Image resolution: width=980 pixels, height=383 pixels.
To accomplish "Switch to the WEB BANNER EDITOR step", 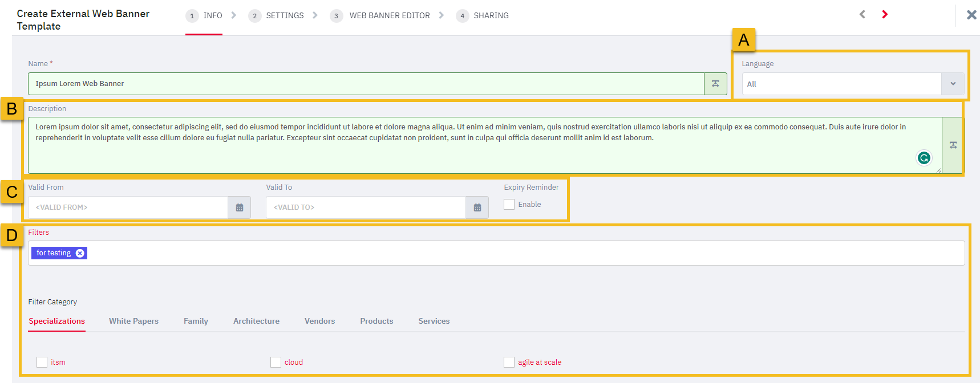I will click(390, 16).
